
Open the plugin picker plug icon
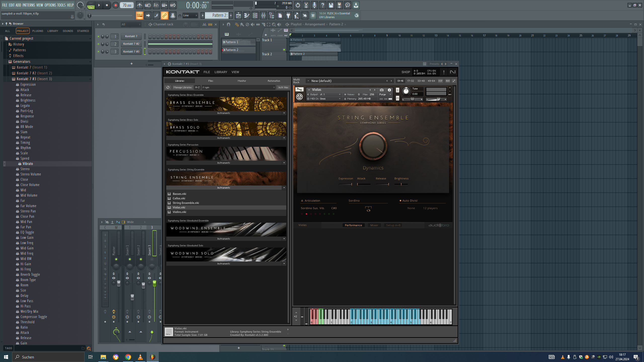pos(288,16)
